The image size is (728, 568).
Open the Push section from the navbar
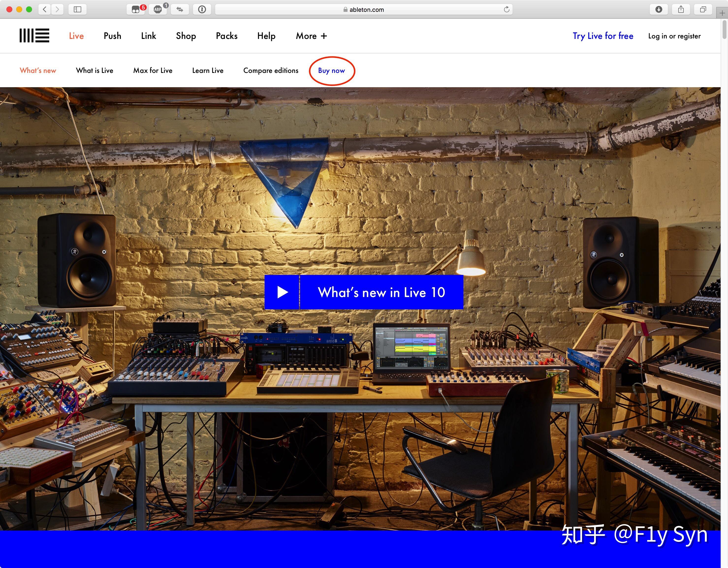click(112, 36)
